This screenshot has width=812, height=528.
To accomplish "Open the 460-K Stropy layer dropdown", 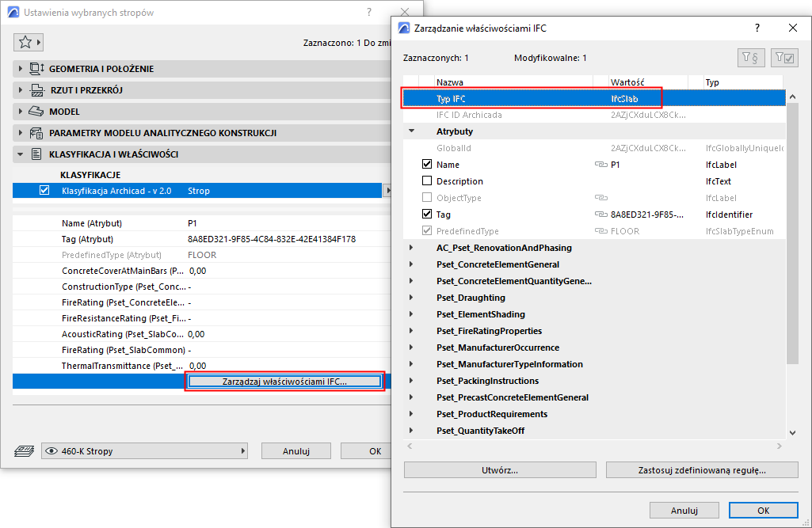I will tap(144, 451).
